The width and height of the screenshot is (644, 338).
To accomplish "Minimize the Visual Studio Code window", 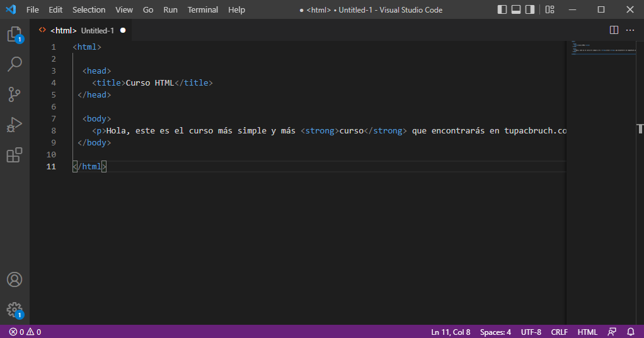I will click(x=573, y=9).
